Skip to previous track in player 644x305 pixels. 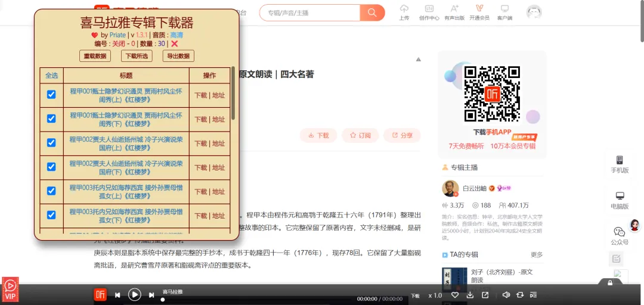117,295
